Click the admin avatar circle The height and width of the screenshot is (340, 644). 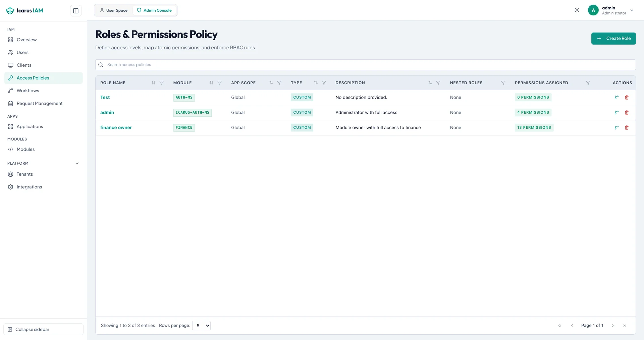click(593, 10)
